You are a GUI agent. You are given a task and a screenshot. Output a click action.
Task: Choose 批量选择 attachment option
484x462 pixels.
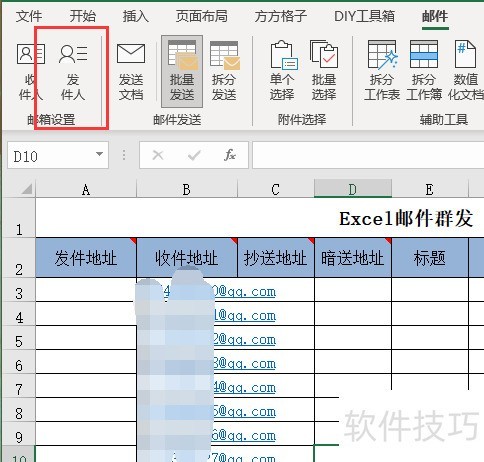tap(324, 71)
